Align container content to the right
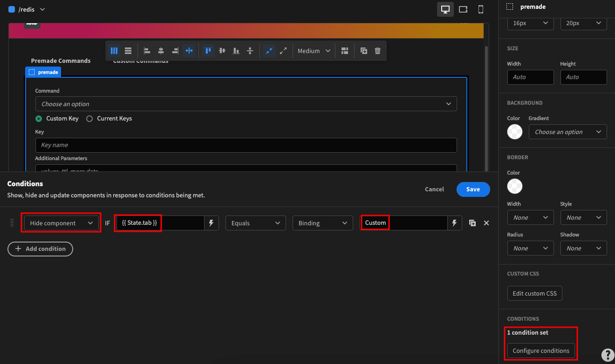This screenshot has height=364, width=615. coord(175,51)
